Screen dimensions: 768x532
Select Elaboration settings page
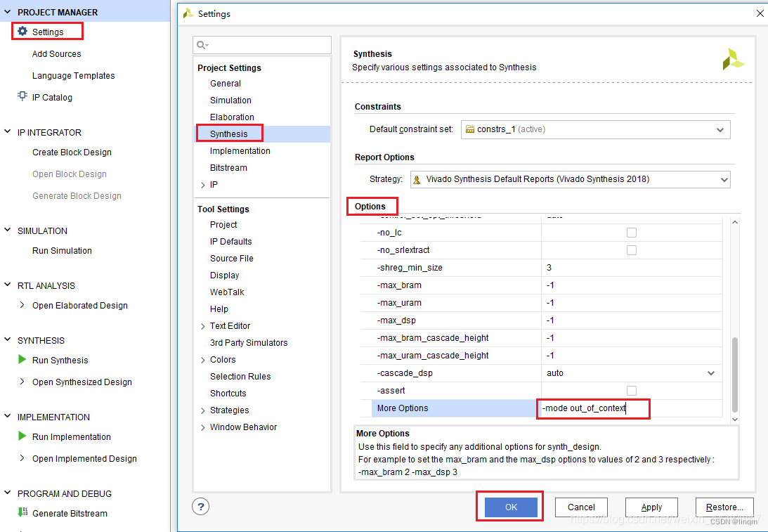[232, 117]
